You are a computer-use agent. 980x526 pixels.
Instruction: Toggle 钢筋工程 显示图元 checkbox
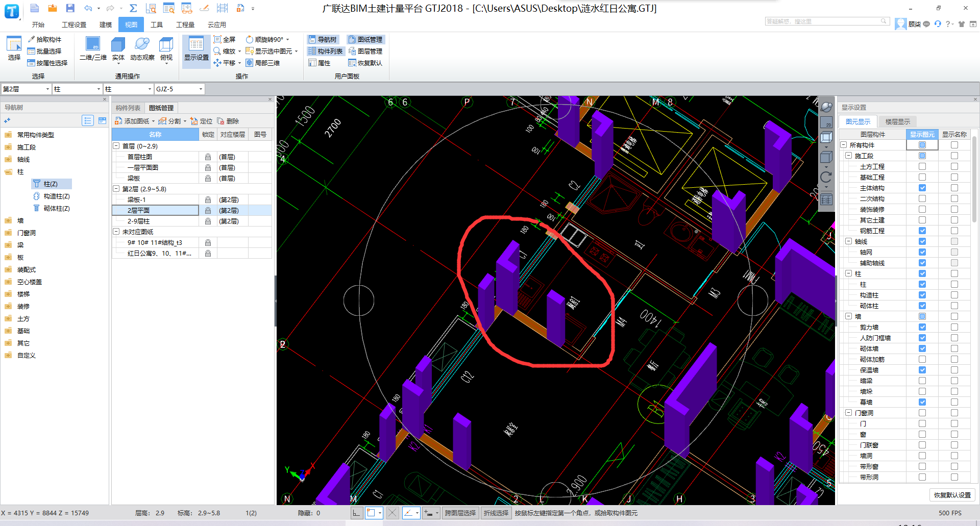pos(922,231)
